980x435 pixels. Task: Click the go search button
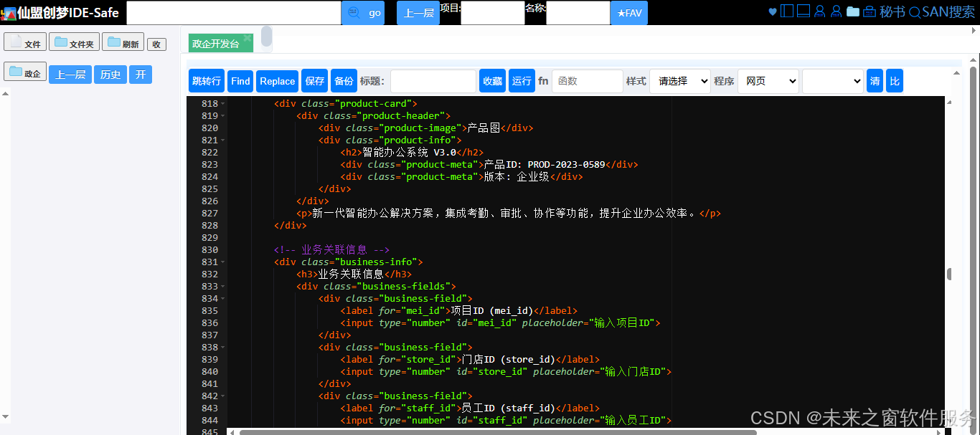pos(363,13)
